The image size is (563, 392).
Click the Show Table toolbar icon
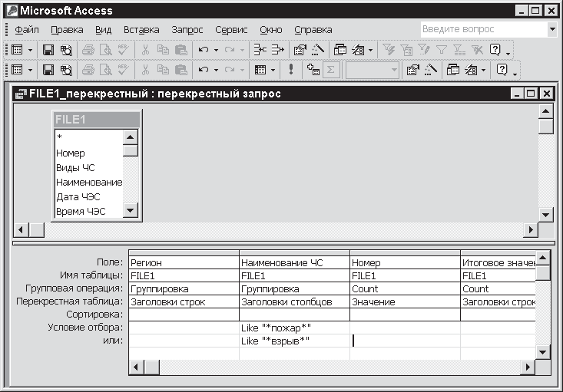coord(313,70)
